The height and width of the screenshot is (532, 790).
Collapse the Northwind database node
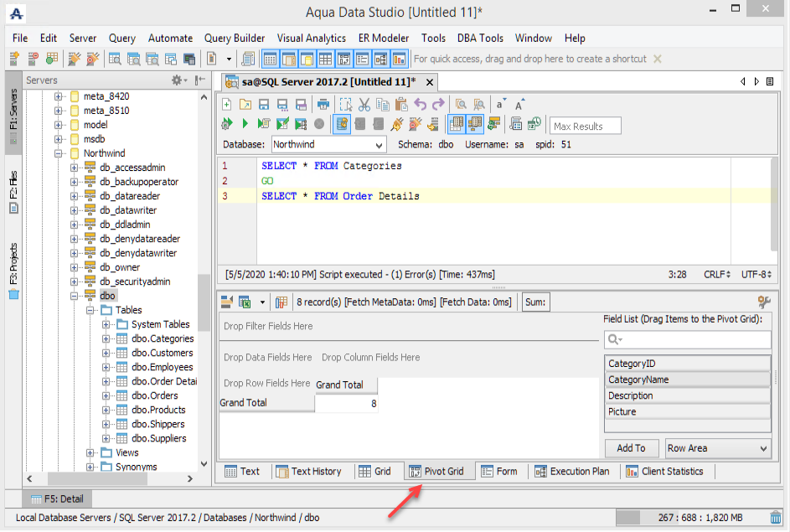(59, 153)
